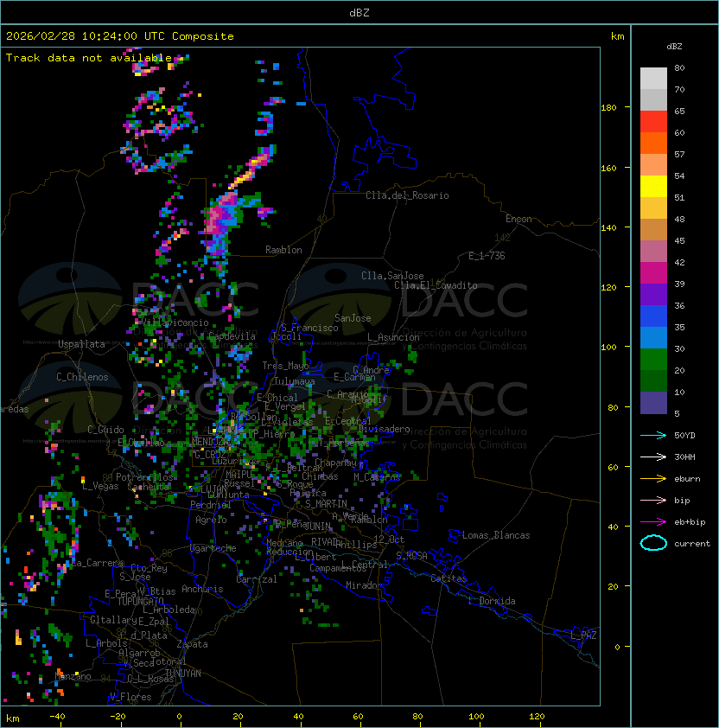Click the '50YD' legend label

coord(684,436)
